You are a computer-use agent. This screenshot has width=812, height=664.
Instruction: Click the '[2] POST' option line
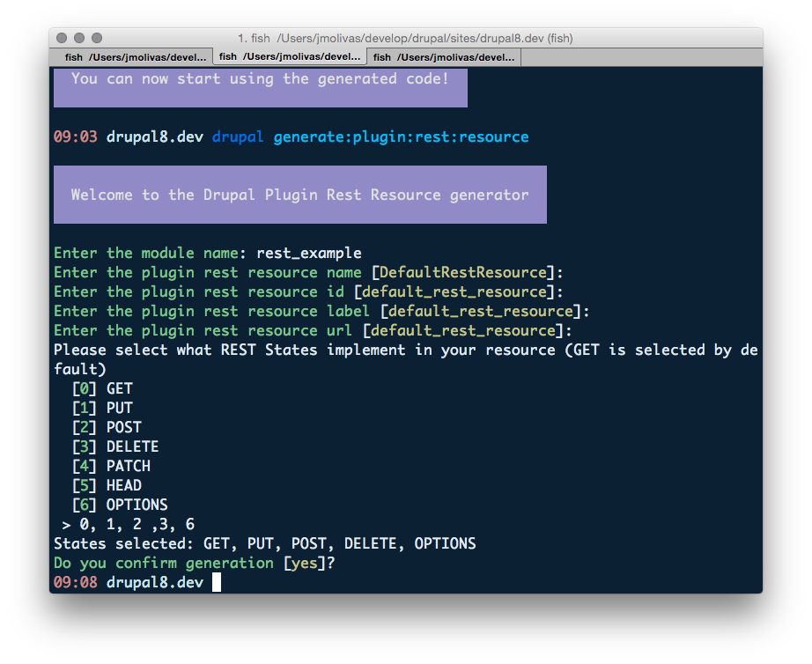(107, 428)
